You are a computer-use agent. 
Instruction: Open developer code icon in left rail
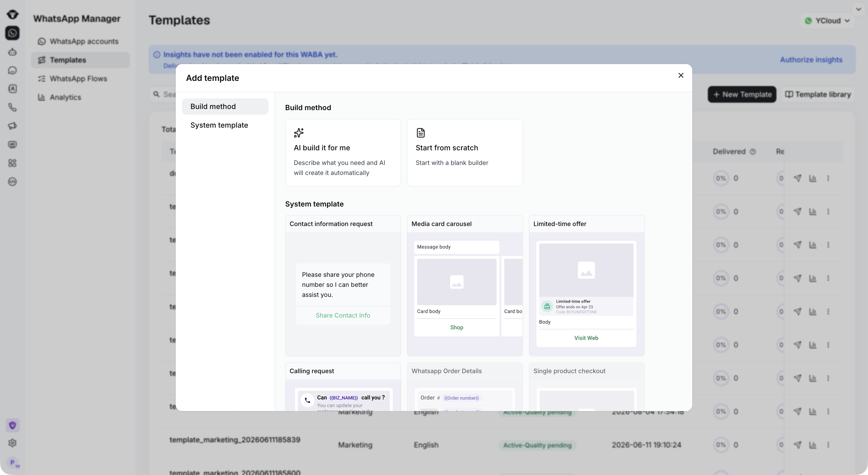[x=12, y=182]
